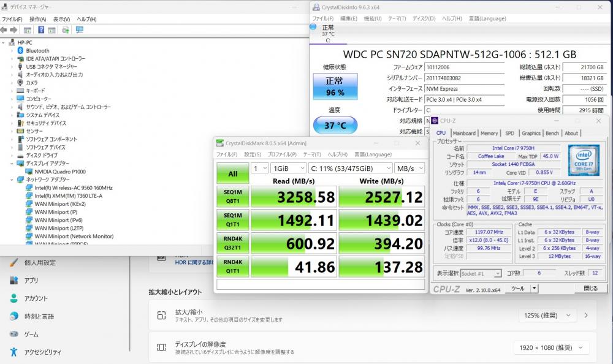Open the Socket #1 selector in CPU-Z

click(481, 273)
